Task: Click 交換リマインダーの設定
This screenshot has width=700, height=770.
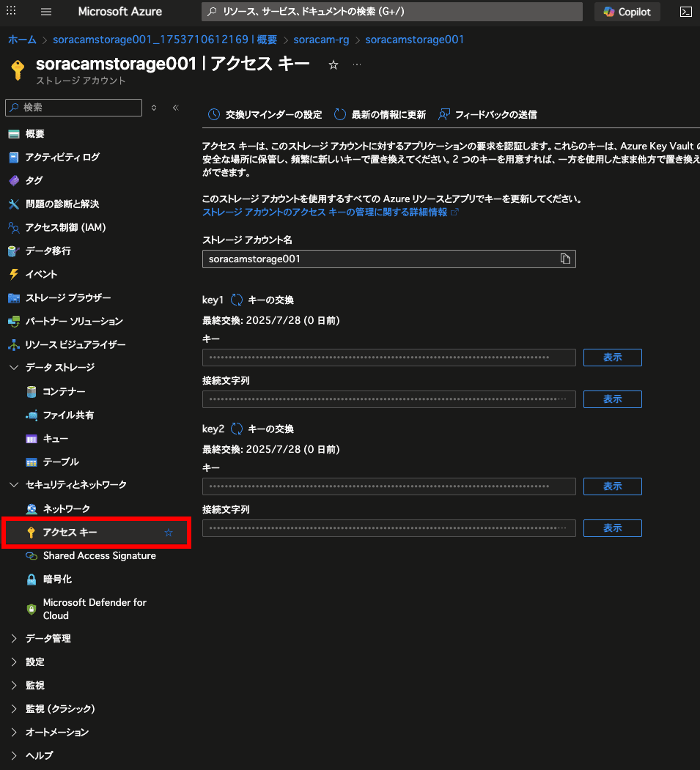Action: coord(265,114)
